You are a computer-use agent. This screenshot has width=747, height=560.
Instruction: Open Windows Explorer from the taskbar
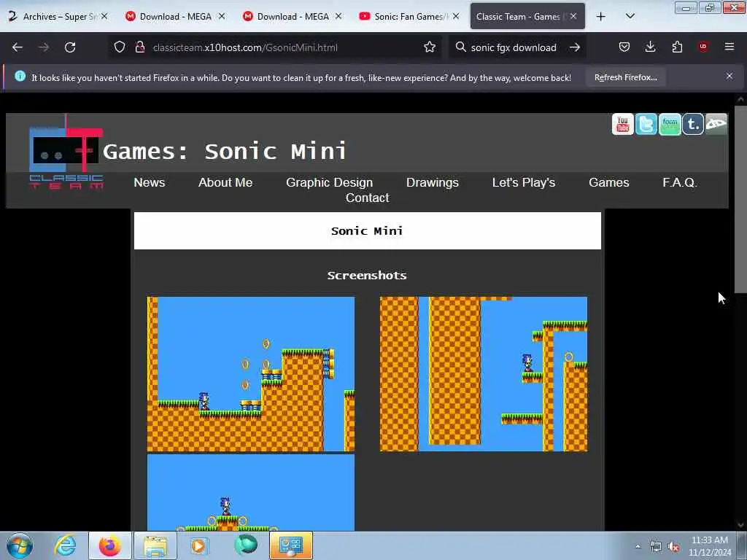pyautogui.click(x=155, y=545)
